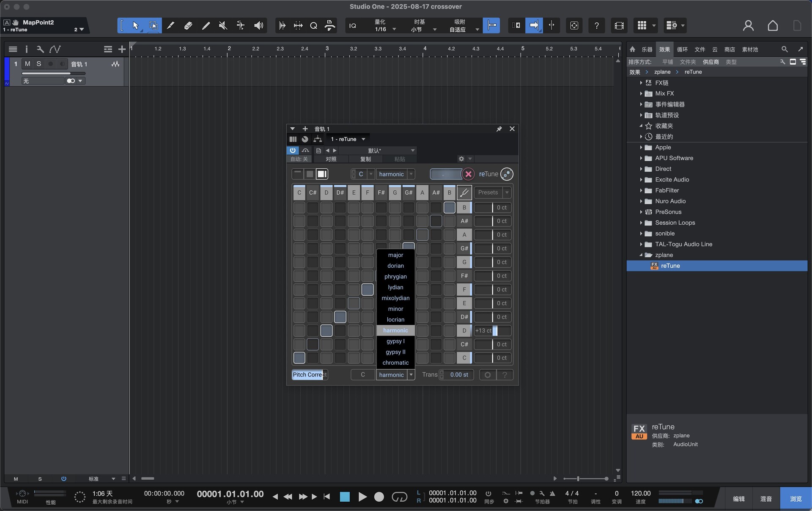Pin the plugin window

coord(499,129)
